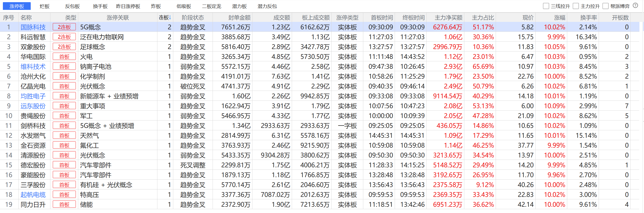Sort by 现价 column header

point(528,18)
